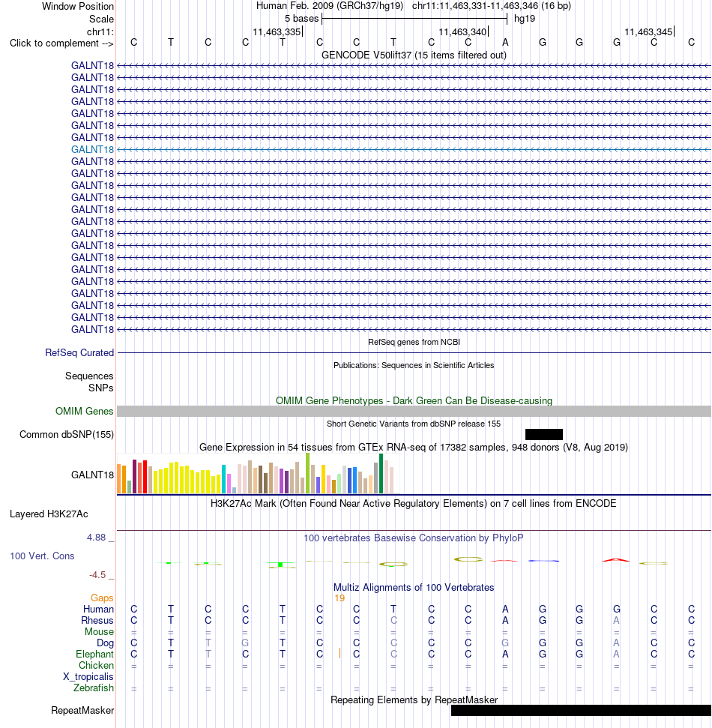Click the Chicken alignment row label
The height and width of the screenshot is (728, 712).
[96, 666]
